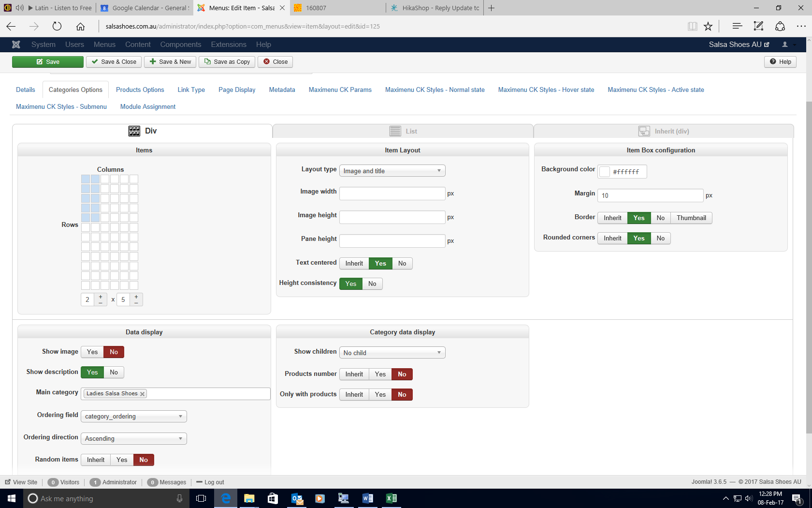Viewport: 812px width, 508px height.
Task: Set Text centered to No
Action: [x=402, y=263]
